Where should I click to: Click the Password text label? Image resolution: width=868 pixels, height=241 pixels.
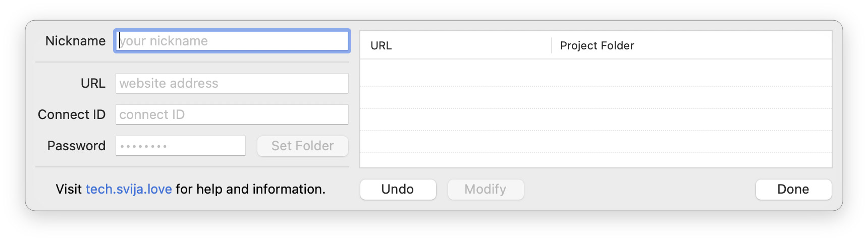click(76, 146)
